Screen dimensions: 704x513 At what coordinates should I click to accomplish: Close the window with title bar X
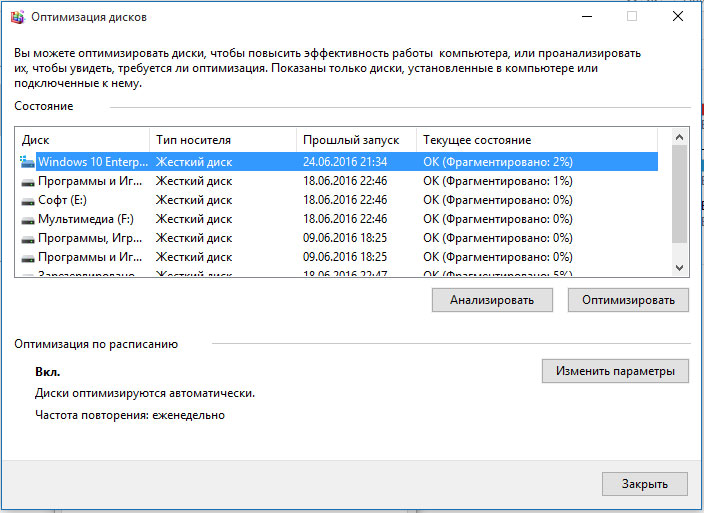click(678, 17)
